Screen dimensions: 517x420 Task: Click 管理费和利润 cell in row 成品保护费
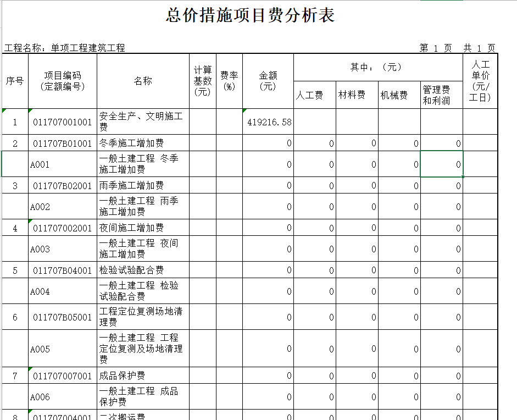click(442, 375)
